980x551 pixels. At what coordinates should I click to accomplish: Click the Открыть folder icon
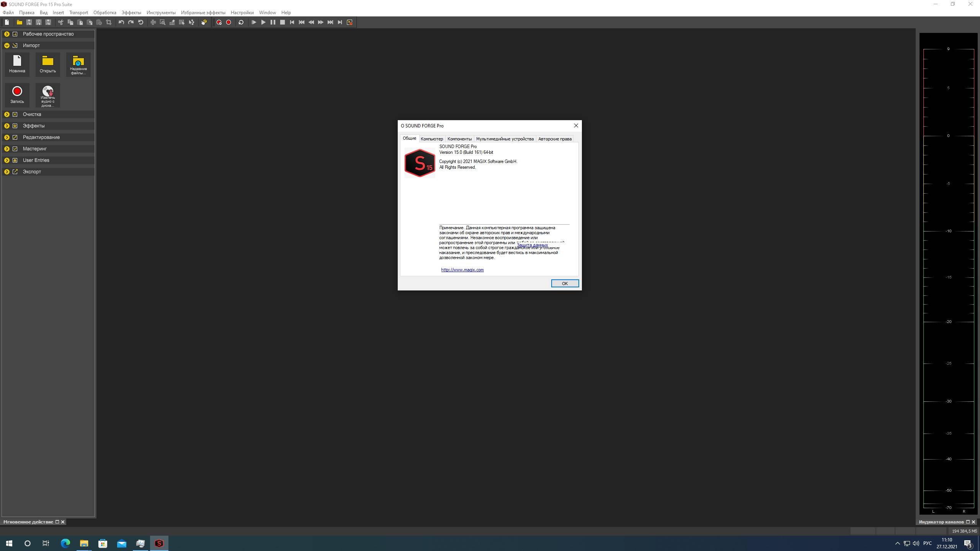coord(48,64)
